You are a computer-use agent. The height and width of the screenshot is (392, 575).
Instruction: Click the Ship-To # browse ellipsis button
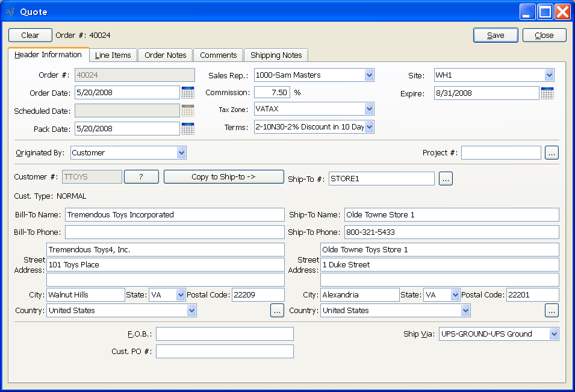click(445, 179)
